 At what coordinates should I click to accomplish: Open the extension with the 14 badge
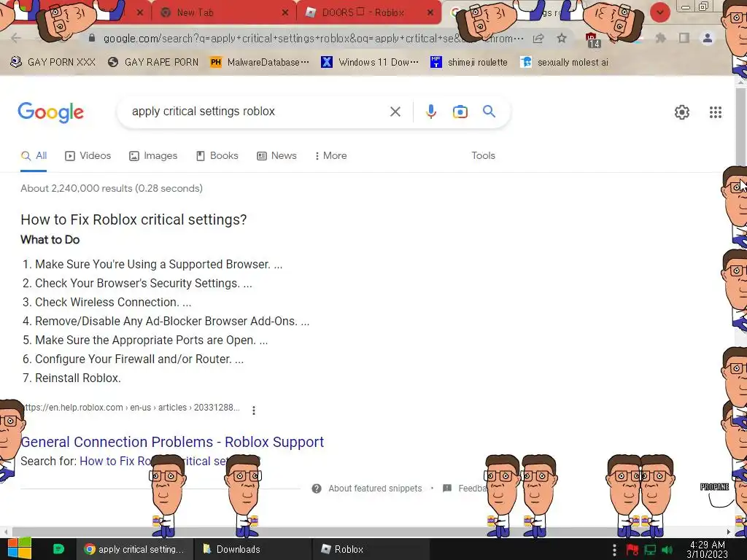tap(592, 39)
